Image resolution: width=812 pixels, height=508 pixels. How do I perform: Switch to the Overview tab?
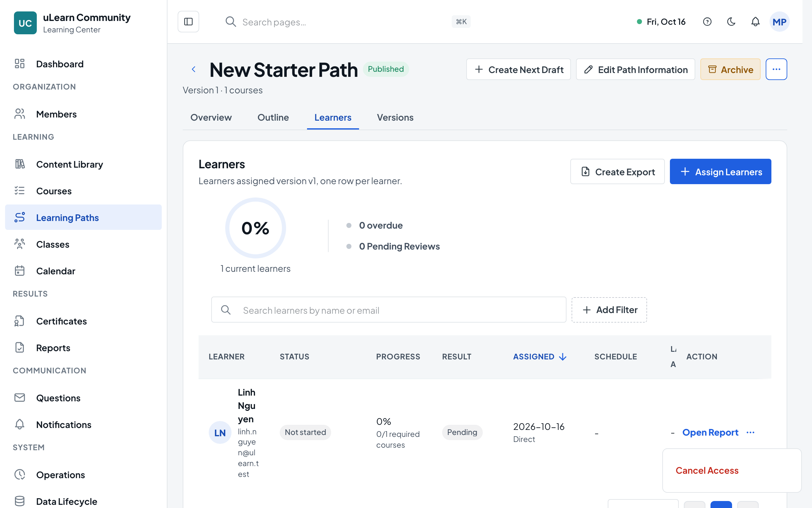point(211,117)
